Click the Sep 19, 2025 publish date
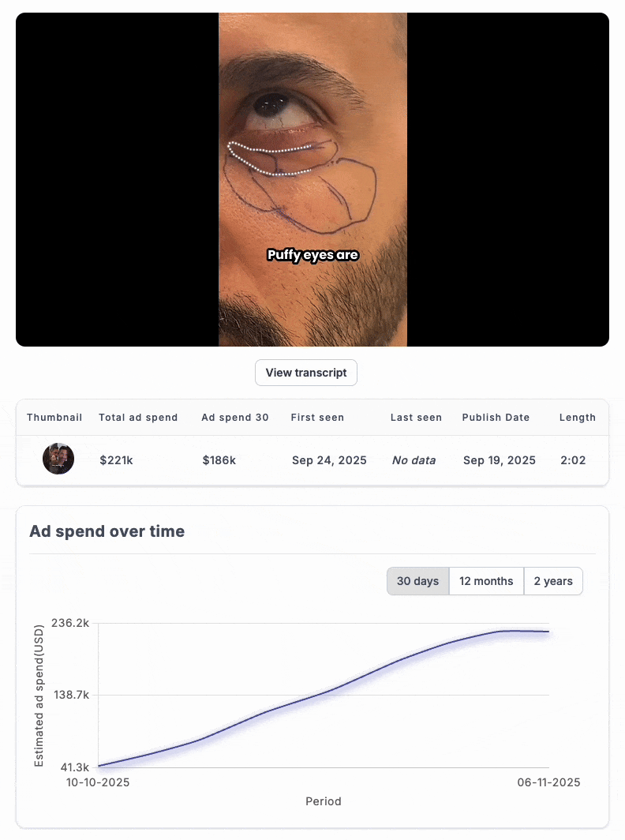 pyautogui.click(x=500, y=460)
